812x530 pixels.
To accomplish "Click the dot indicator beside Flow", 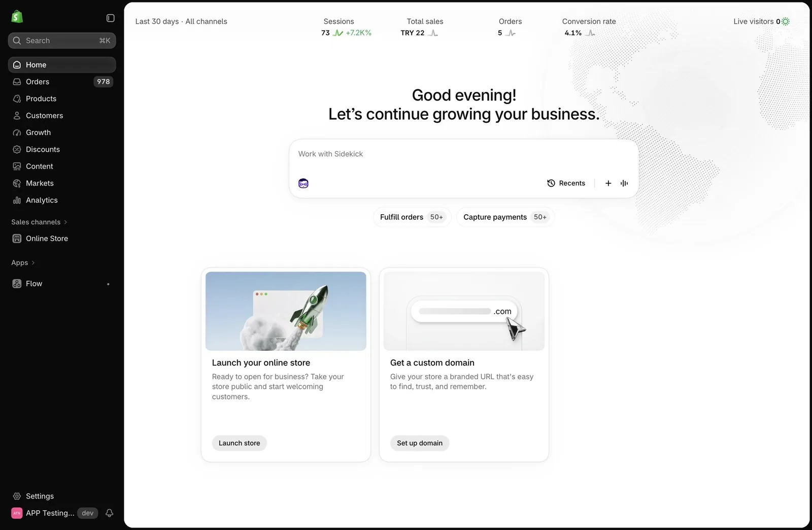I will pyautogui.click(x=108, y=284).
